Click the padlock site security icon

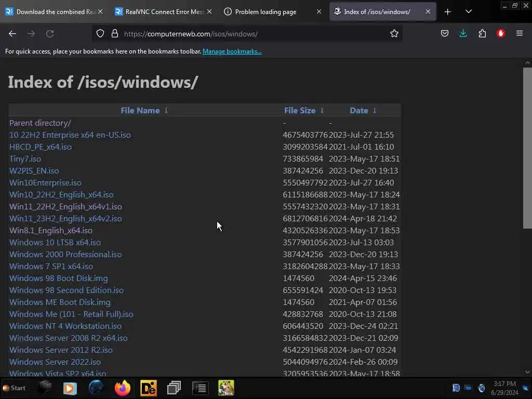tap(115, 34)
